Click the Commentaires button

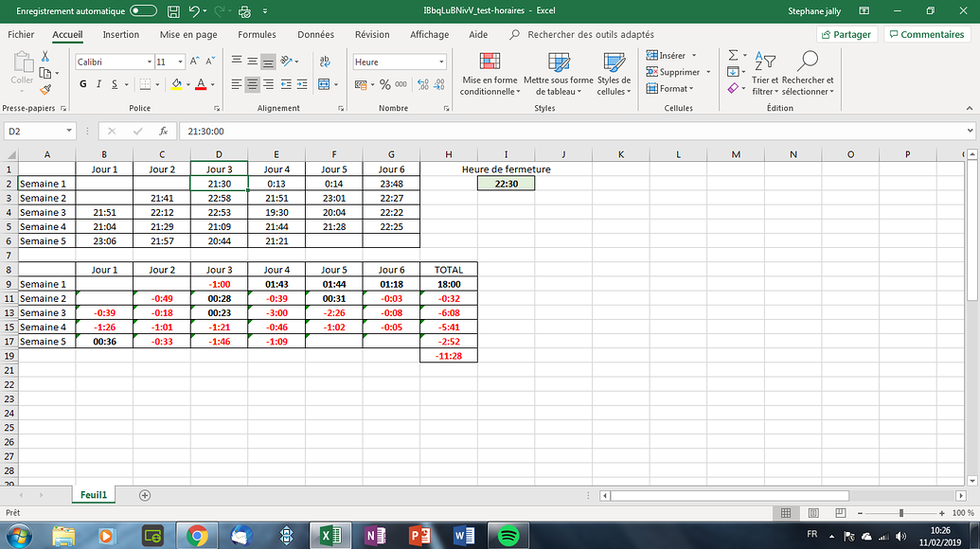[x=925, y=33]
